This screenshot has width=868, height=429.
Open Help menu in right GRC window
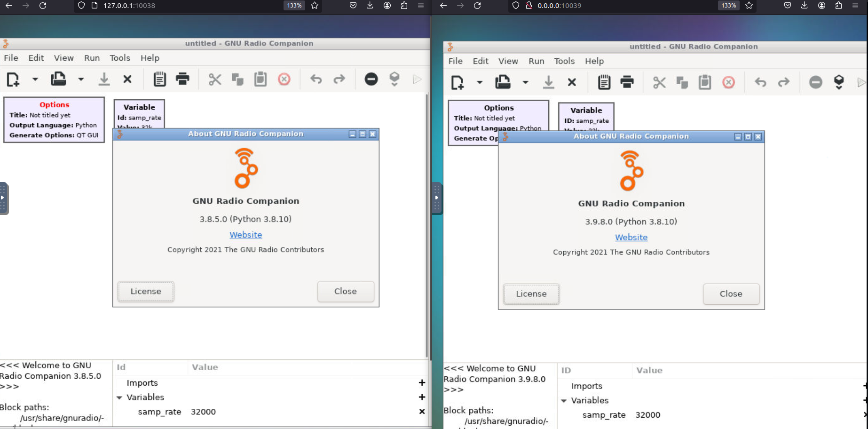pyautogui.click(x=594, y=61)
